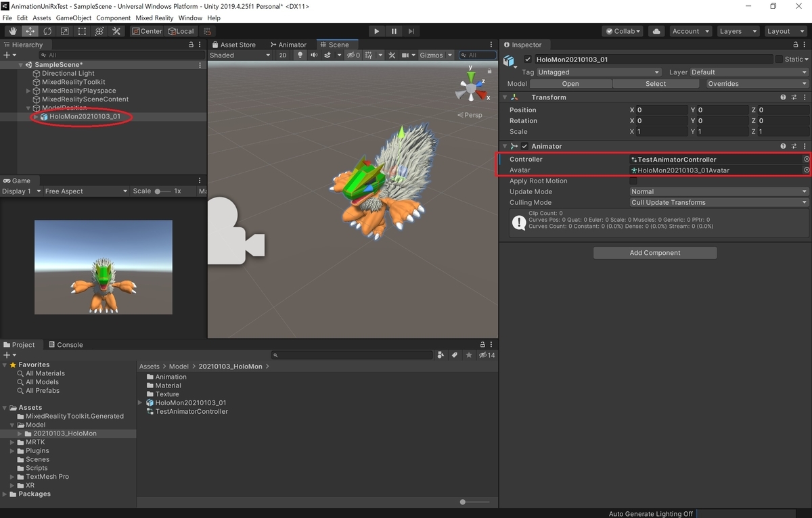Open the Culling Mode dropdown
Viewport: 812px width, 518px height.
click(x=719, y=203)
